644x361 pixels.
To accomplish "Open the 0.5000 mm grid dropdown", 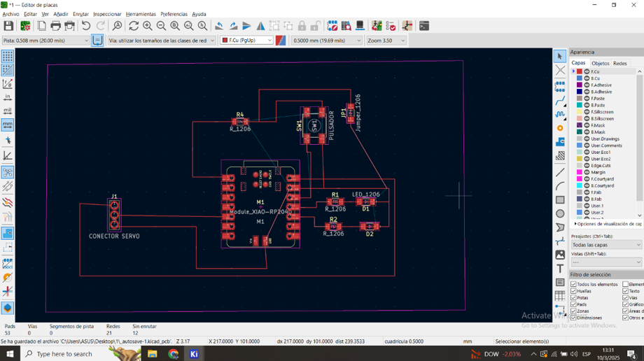I will coord(326,41).
